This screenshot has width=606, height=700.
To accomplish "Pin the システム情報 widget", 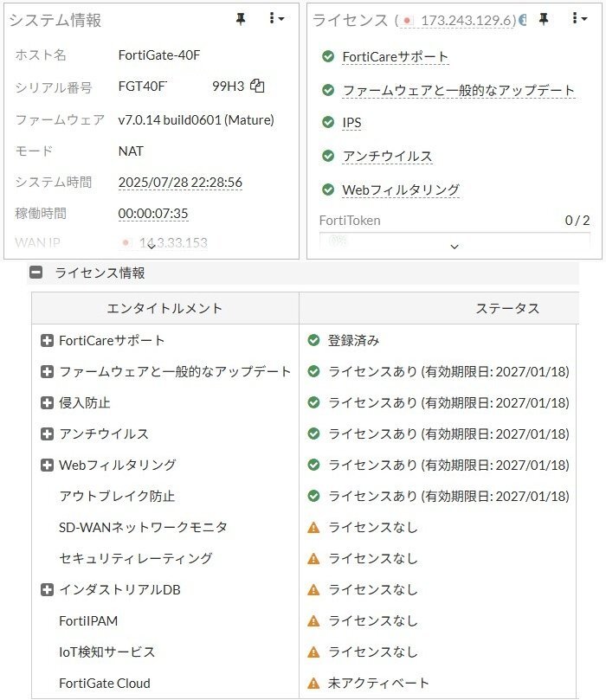I will click(241, 19).
